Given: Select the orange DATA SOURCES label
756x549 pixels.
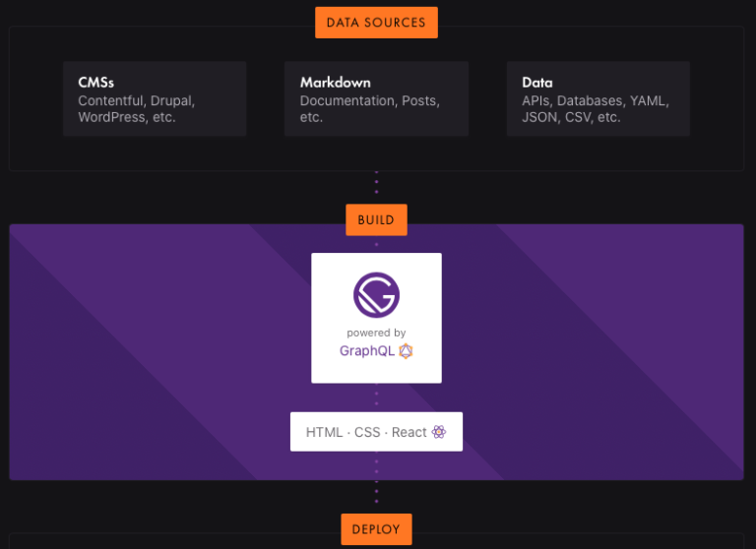Looking at the screenshot, I should (x=376, y=23).
